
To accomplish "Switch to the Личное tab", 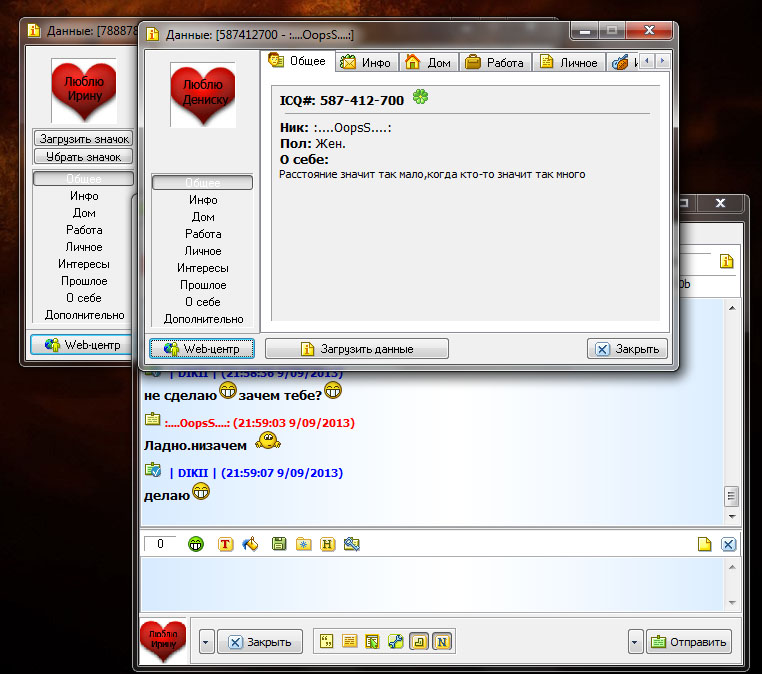I will pyautogui.click(x=569, y=63).
